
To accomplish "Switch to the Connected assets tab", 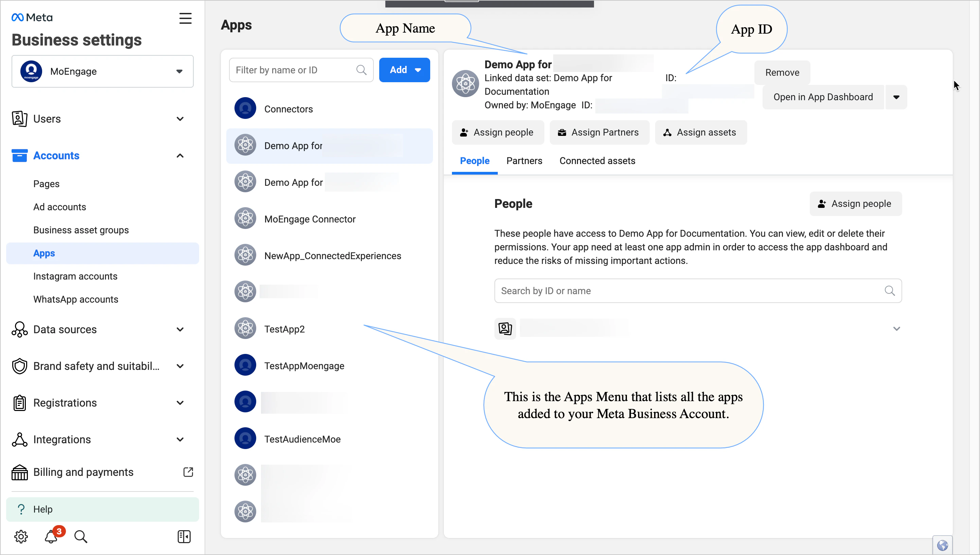I will [x=597, y=160].
